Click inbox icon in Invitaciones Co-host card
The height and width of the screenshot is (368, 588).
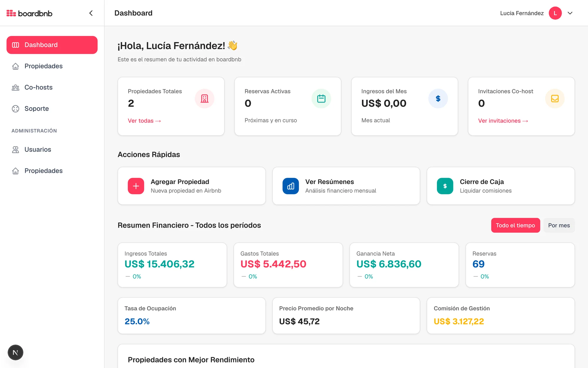tap(555, 99)
